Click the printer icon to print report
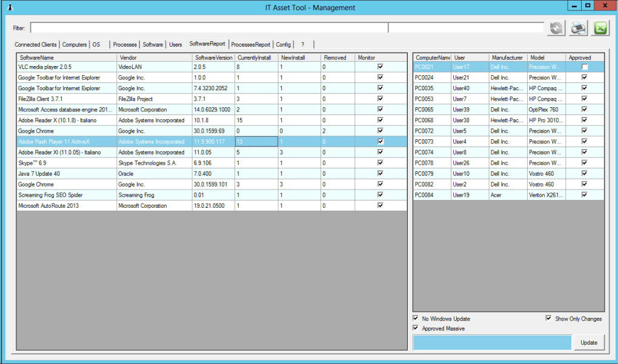The image size is (618, 364). [578, 28]
